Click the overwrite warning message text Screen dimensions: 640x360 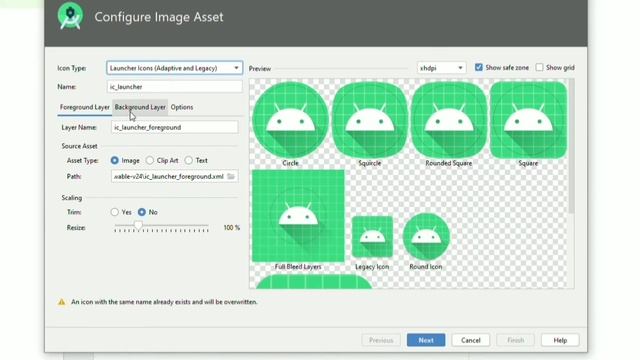[164, 302]
